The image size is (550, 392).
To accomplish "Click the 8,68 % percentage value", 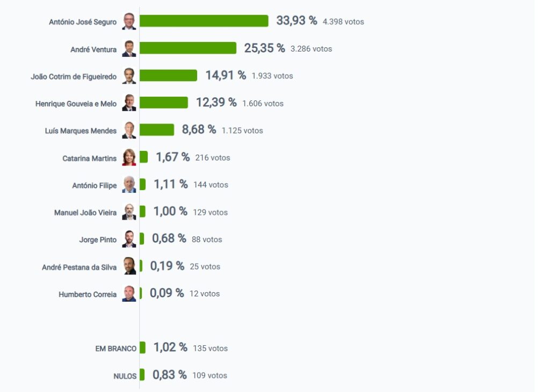I will (x=199, y=130).
